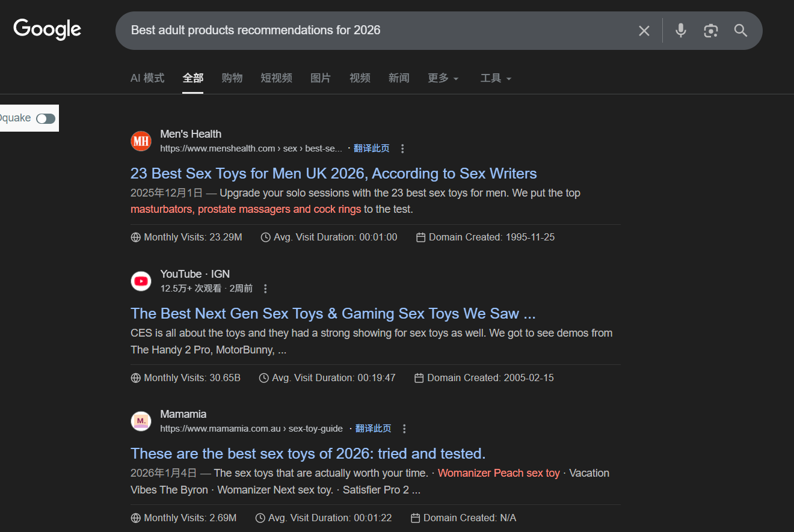Click the YouTube favicon on the IGN result

pos(141,281)
